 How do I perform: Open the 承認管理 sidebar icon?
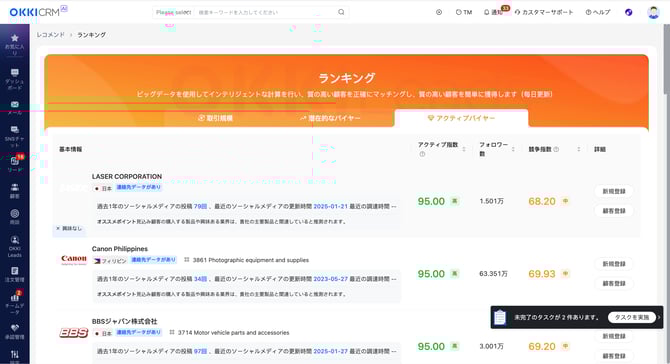pyautogui.click(x=15, y=331)
